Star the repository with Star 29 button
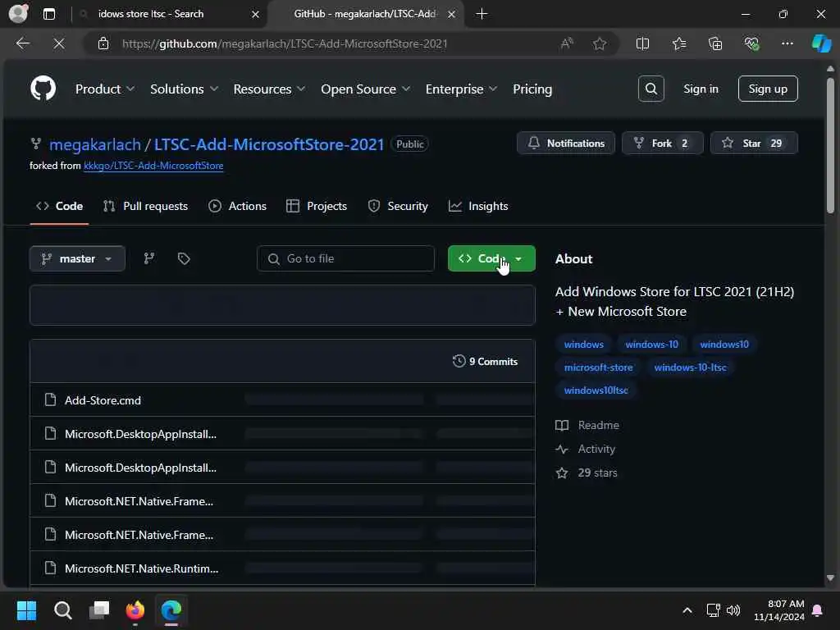 pyautogui.click(x=754, y=143)
